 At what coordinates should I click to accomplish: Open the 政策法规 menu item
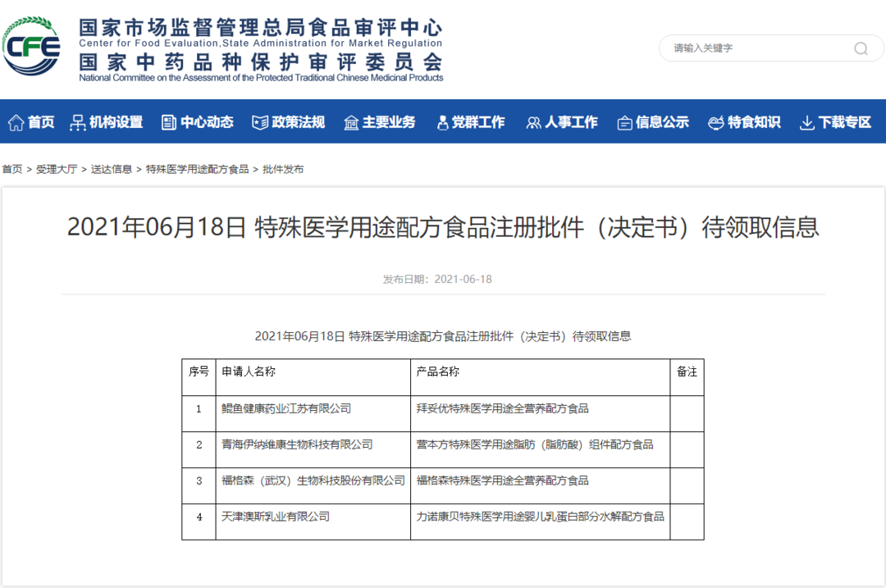(299, 122)
